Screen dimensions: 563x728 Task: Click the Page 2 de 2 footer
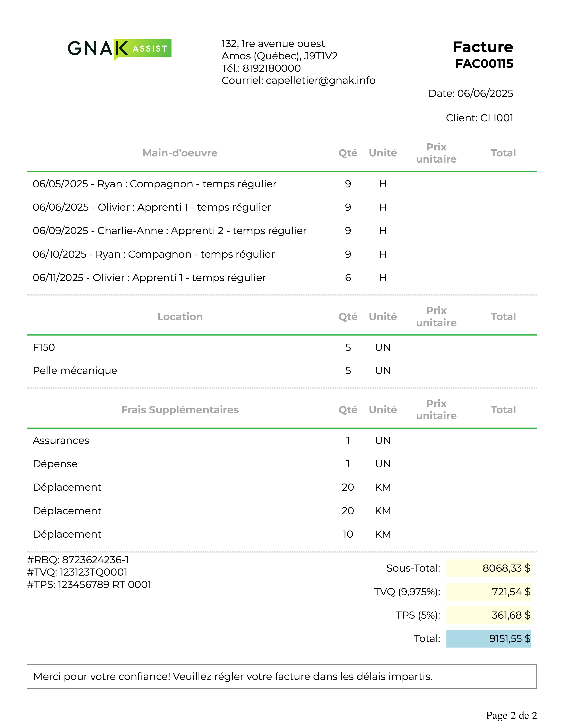511,715
